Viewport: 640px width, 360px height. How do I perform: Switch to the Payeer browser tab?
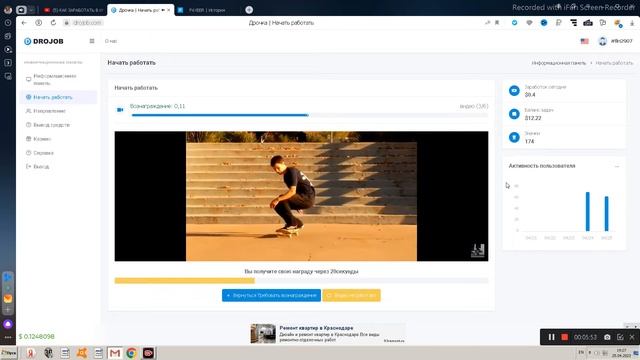coord(207,10)
